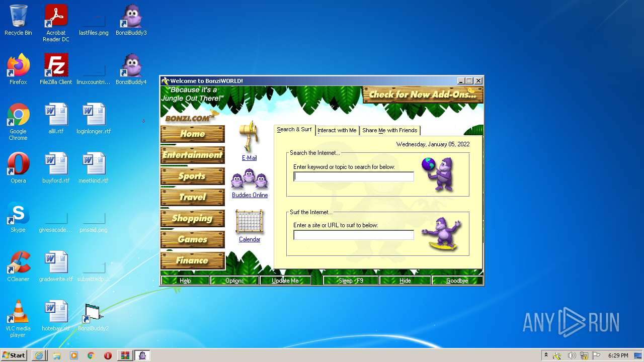Open the Sports wooden sign
Image resolution: width=644 pixels, height=362 pixels.
(193, 176)
